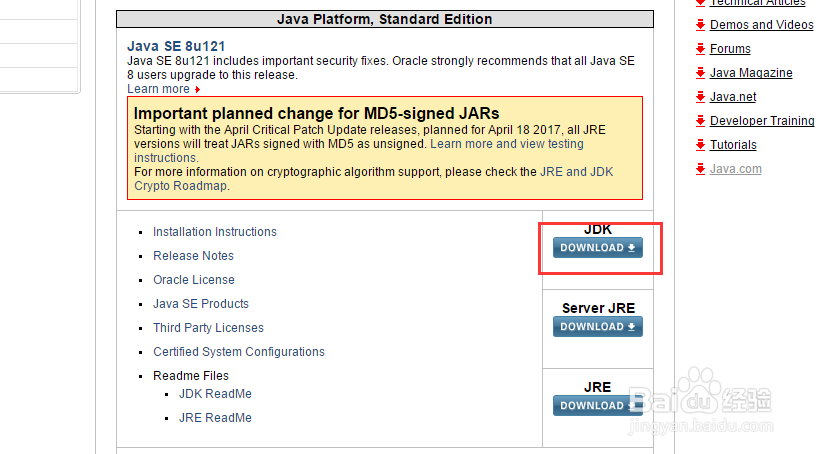Open JRE and JDK Crypto Roadmap link
820x454 pixels.
pos(373,179)
